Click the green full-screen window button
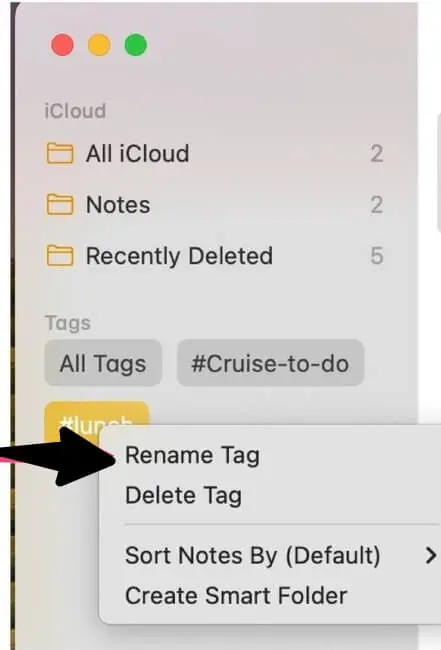 (136, 45)
